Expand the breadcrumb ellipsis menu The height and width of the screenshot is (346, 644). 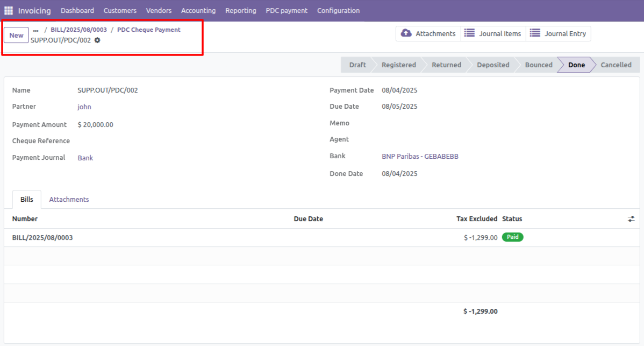(x=35, y=30)
